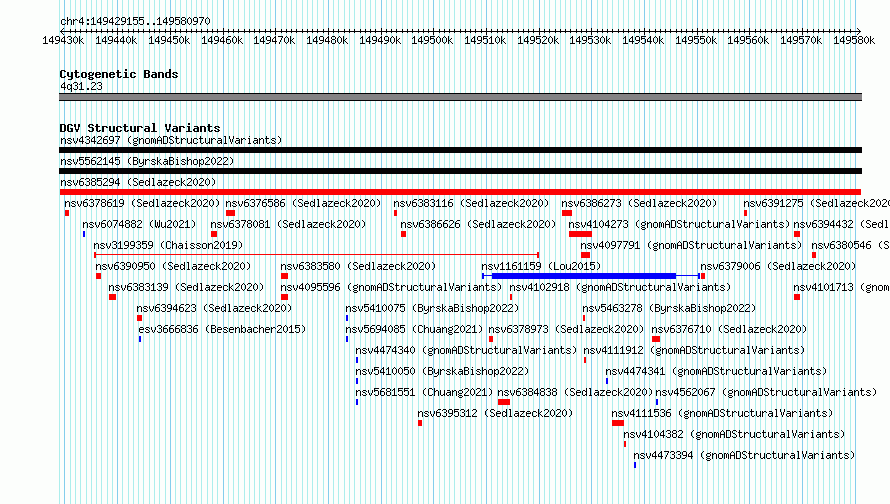Select nsv4473394 gnomADStructuralVariants variant

[744, 455]
